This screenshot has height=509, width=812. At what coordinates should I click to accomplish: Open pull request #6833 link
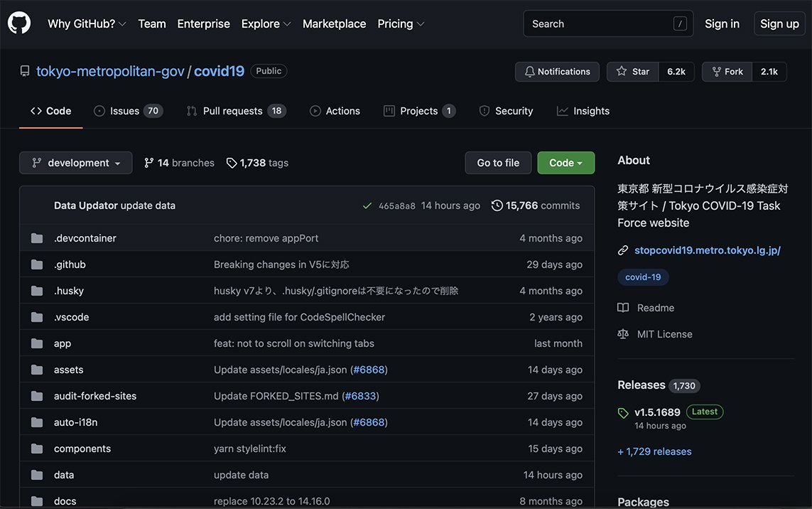pos(360,396)
